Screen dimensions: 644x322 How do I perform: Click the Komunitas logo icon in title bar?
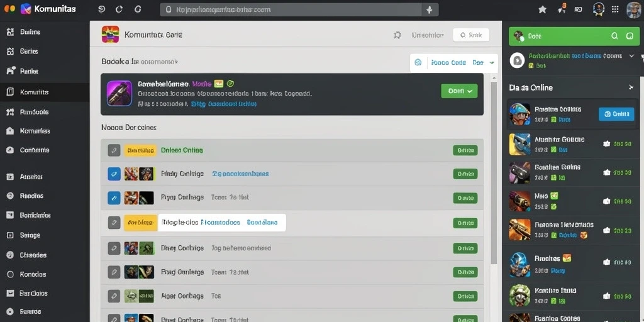[26, 9]
